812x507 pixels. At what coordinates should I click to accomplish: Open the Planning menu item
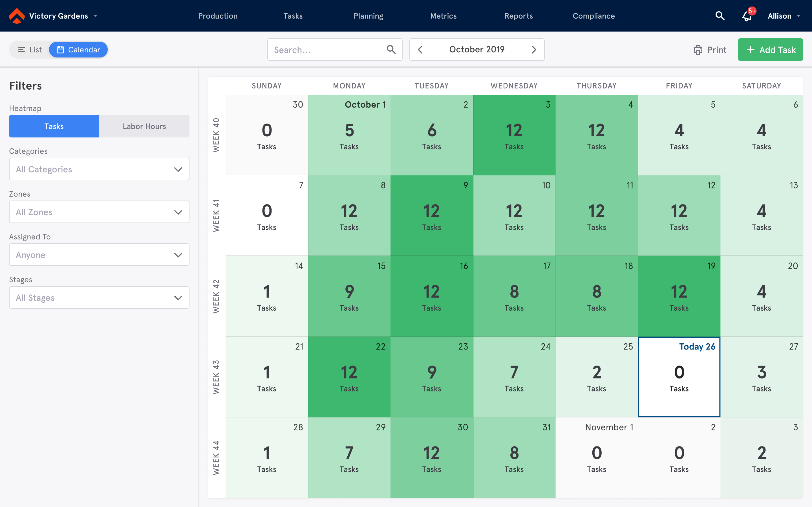click(x=368, y=16)
